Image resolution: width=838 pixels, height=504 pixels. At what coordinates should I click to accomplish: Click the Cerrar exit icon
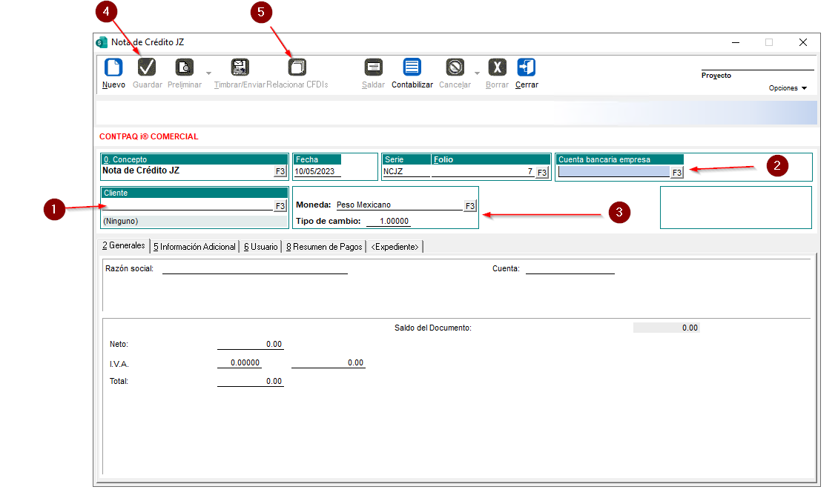click(x=527, y=67)
